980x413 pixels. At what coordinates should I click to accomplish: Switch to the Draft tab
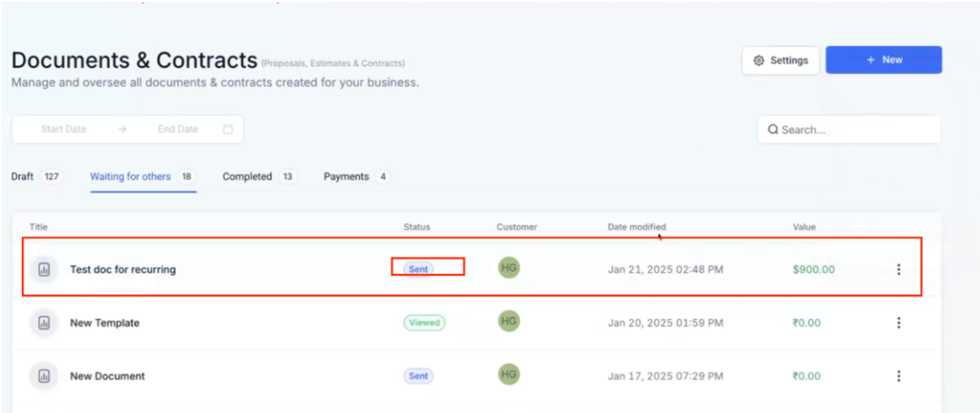click(23, 177)
